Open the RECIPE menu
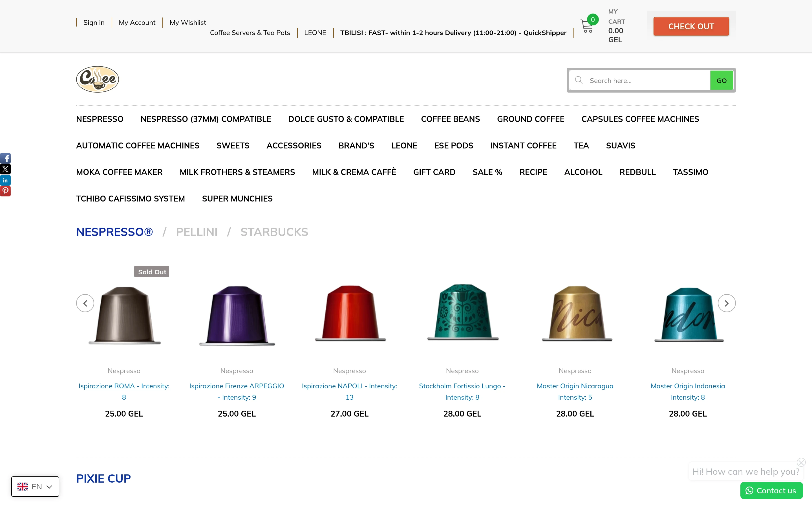The width and height of the screenshot is (812, 508). pos(533,172)
